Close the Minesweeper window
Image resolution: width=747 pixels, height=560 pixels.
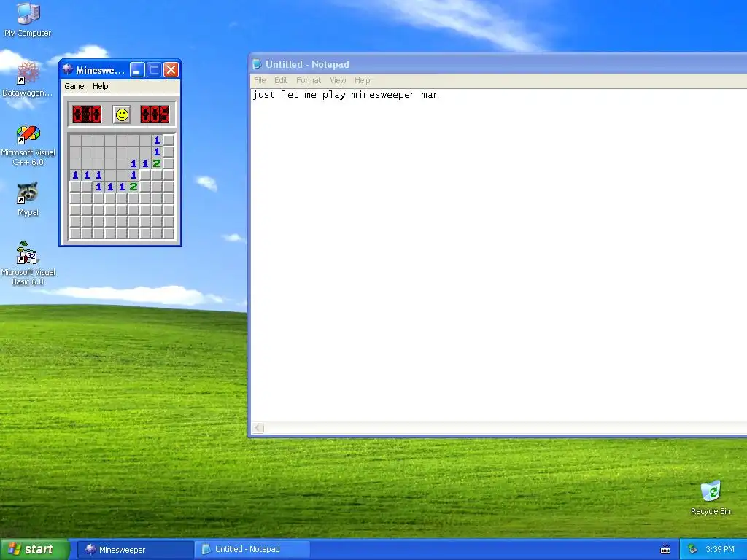(171, 70)
